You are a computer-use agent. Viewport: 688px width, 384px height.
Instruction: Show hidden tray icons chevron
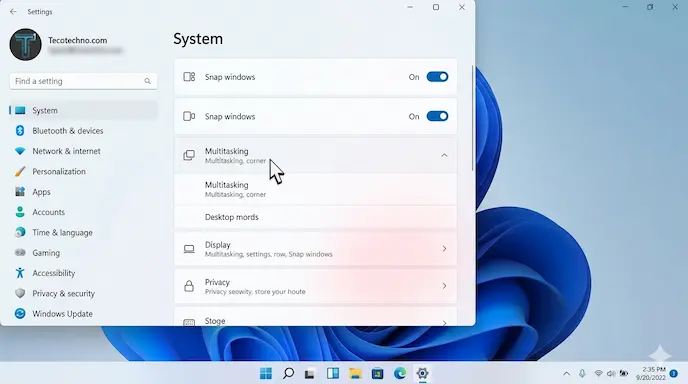tap(566, 374)
